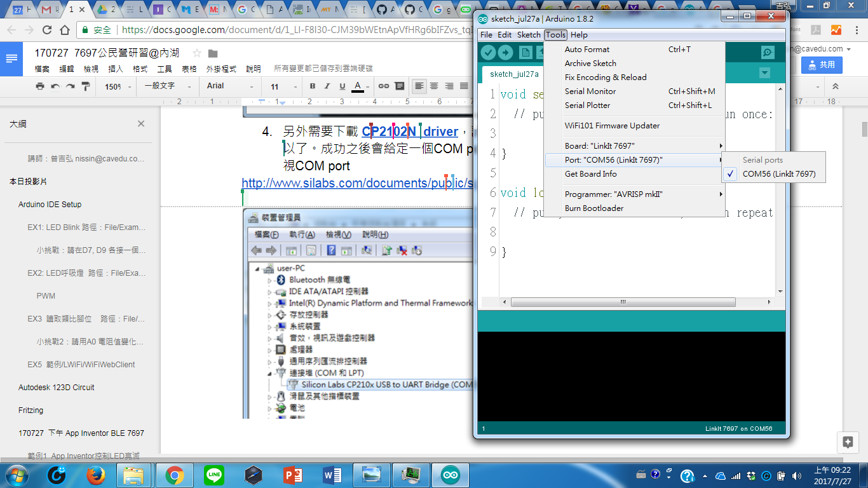Align text left in Google Docs
The height and width of the screenshot is (488, 868).
pyautogui.click(x=419, y=86)
